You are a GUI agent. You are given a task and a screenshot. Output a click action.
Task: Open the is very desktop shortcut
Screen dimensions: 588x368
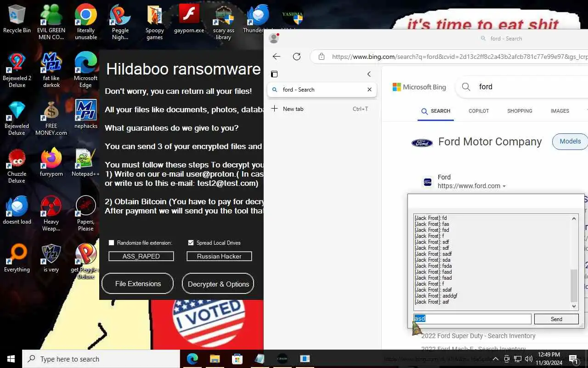(51, 258)
